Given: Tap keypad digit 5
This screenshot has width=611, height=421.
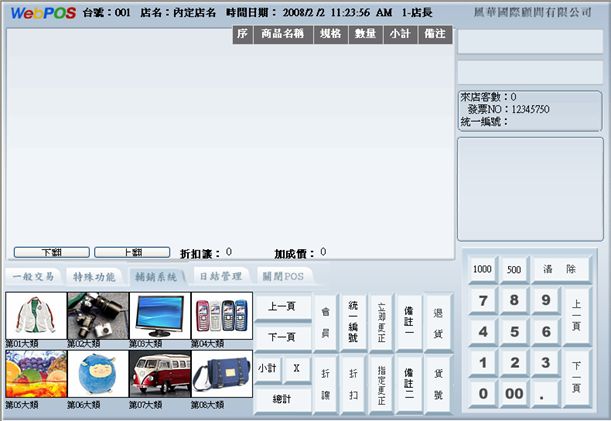Looking at the screenshot, I should tap(514, 331).
